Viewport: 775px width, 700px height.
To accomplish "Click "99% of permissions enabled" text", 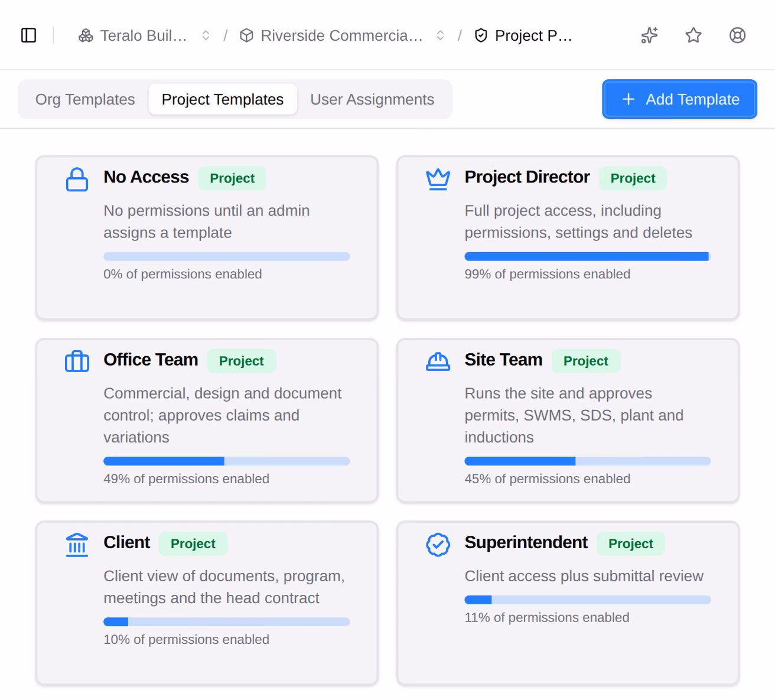I will tap(547, 274).
